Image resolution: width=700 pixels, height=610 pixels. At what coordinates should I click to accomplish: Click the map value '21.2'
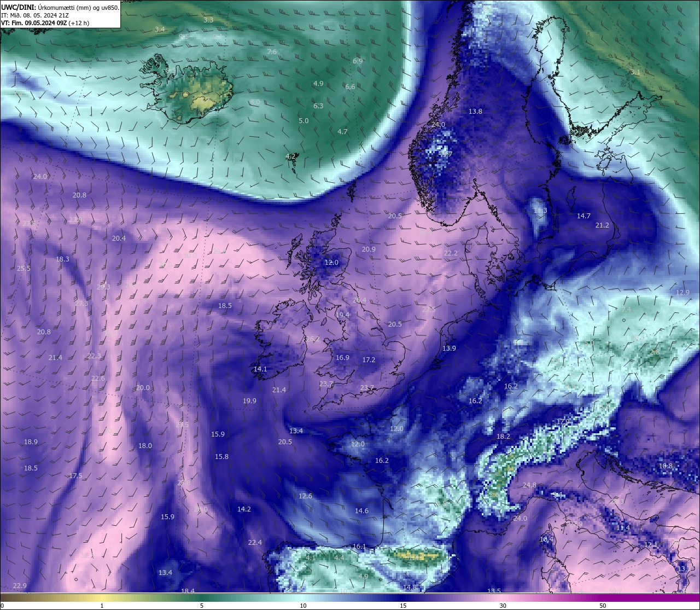coord(602,225)
